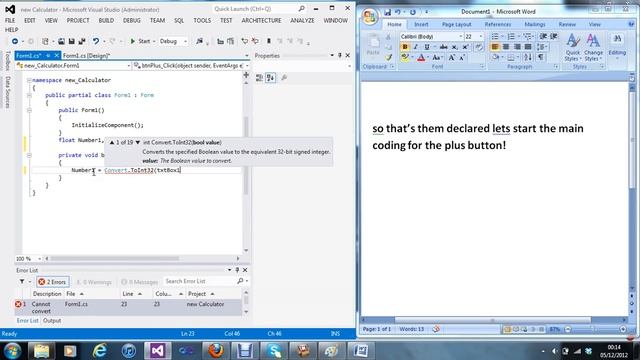Toggle Align Left in Word Paragraph group
Viewport: 640px width, 360px height.
coord(495,47)
